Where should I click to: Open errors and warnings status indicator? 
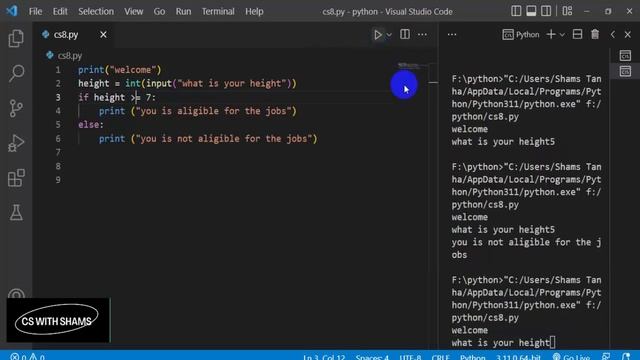27,356
